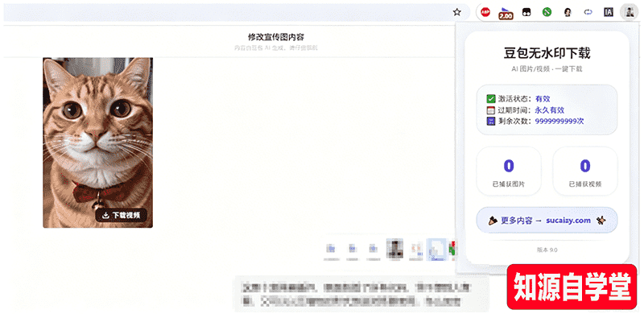This screenshot has height=318, width=644.
Task: Bookmark this page with the star icon
Action: click(456, 12)
